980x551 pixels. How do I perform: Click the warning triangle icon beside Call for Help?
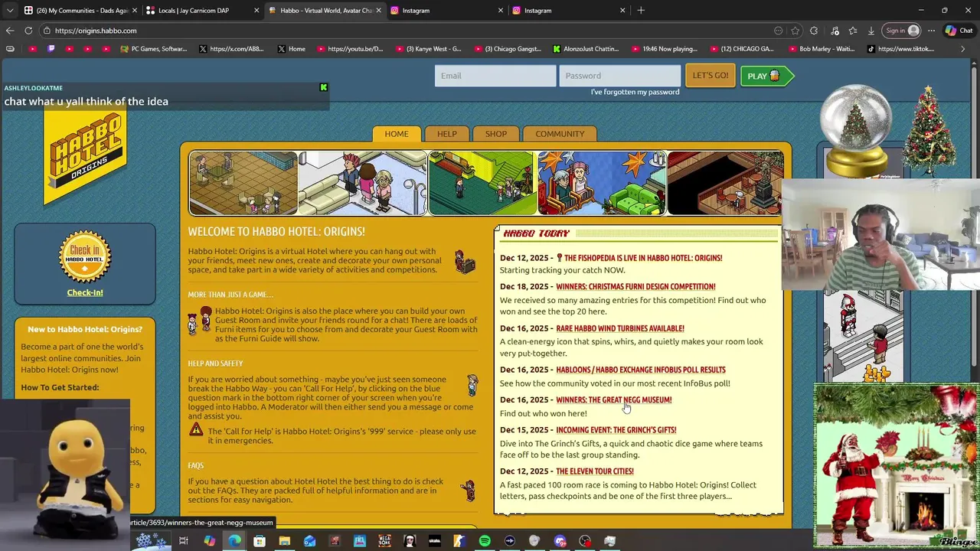(x=196, y=430)
